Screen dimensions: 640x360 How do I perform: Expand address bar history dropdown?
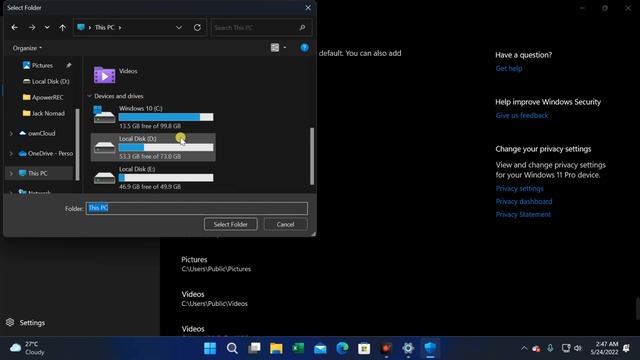click(179, 27)
